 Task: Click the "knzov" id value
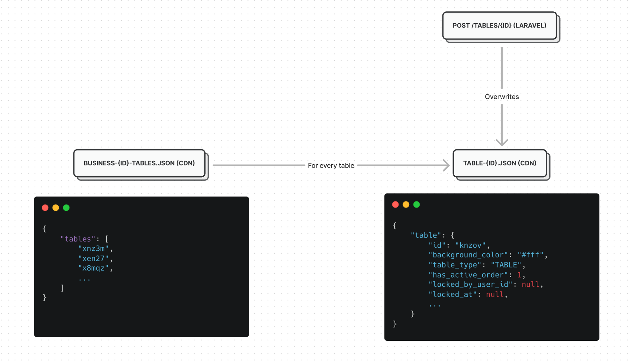pyautogui.click(x=470, y=245)
